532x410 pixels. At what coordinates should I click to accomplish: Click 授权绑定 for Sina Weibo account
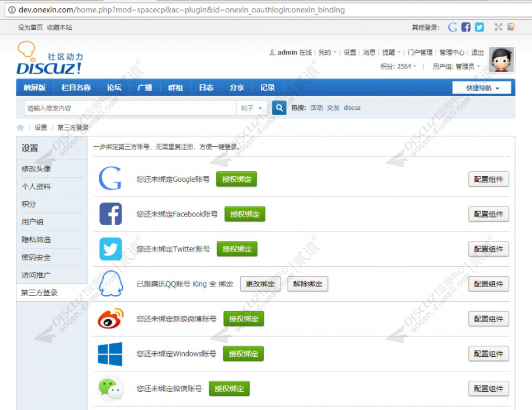[244, 319]
